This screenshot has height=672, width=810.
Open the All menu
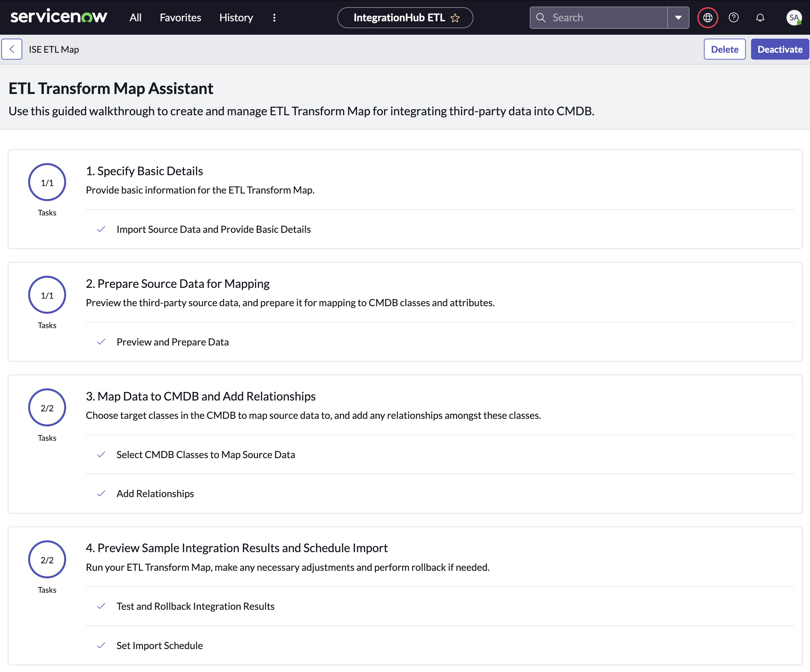pos(136,17)
